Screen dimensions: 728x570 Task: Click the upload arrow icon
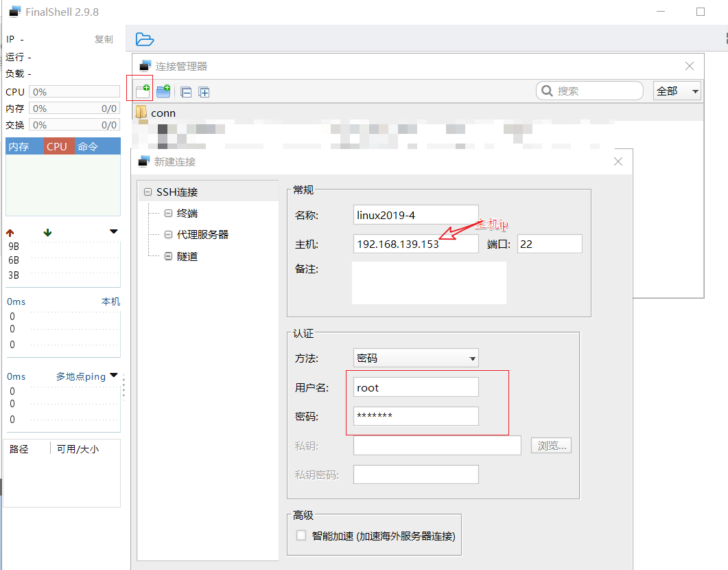[x=10, y=233]
